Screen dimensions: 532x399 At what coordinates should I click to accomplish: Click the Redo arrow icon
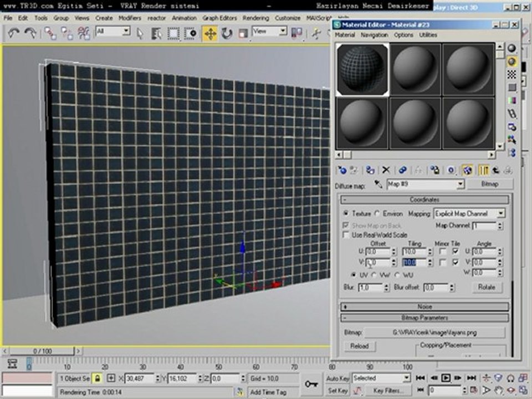coord(30,33)
